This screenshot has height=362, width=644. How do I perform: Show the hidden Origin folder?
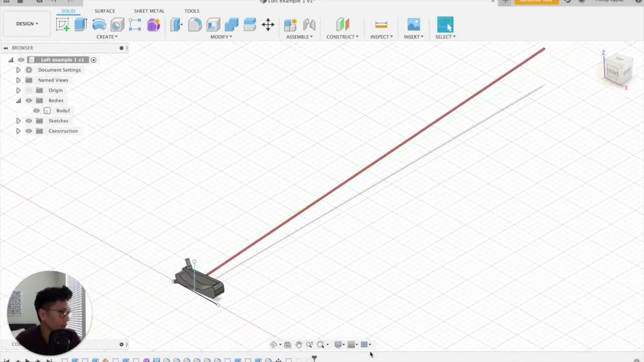29,90
